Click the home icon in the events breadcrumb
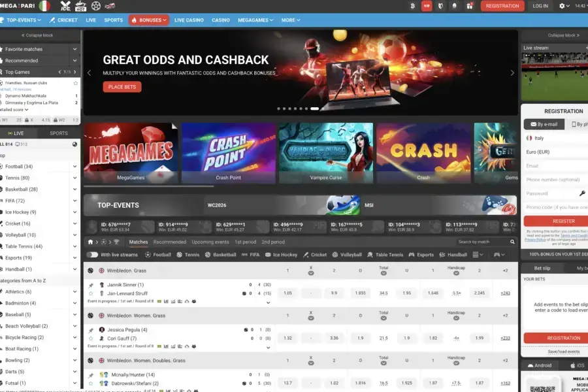Screen dimensions: 588x392 pos(90,242)
